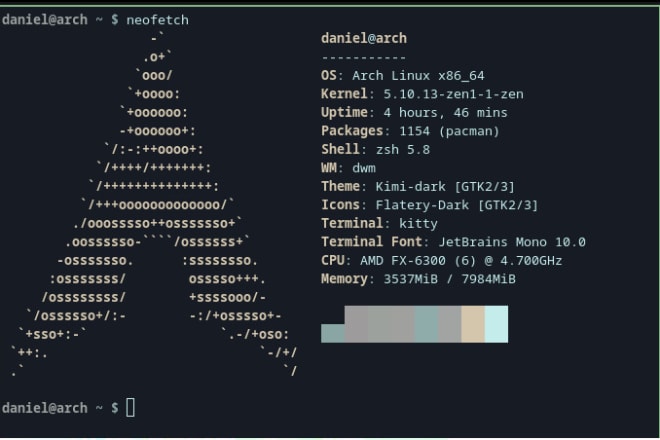Image resolution: width=660 pixels, height=440 pixels.
Task: Select "Theme: Kimi-dark [GTK2/3]" line
Action: pyautogui.click(x=418, y=187)
